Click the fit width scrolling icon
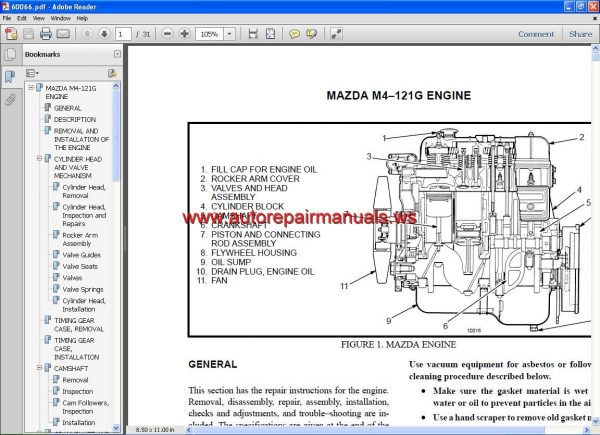Image resolution: width=600 pixels, height=435 pixels. pos(253,34)
